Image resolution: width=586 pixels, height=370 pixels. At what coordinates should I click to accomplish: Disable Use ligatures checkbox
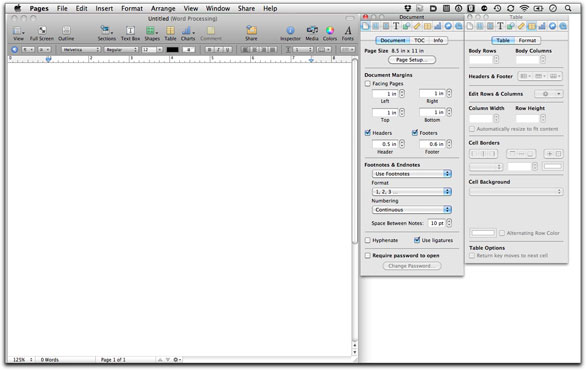click(x=417, y=240)
